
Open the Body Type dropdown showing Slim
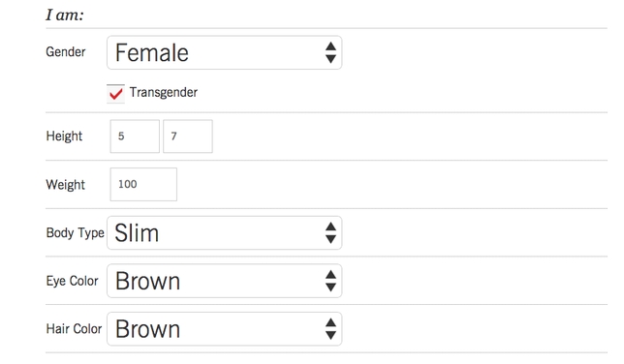[x=225, y=232]
